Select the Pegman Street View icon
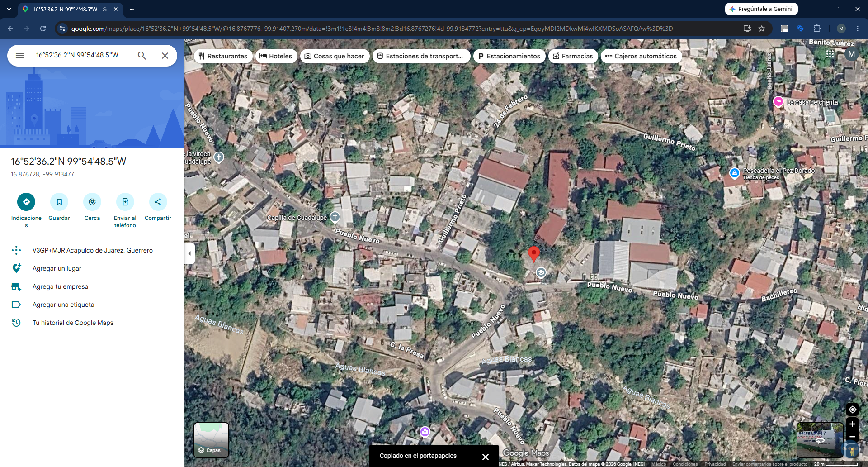This screenshot has width=868, height=467. (x=852, y=451)
